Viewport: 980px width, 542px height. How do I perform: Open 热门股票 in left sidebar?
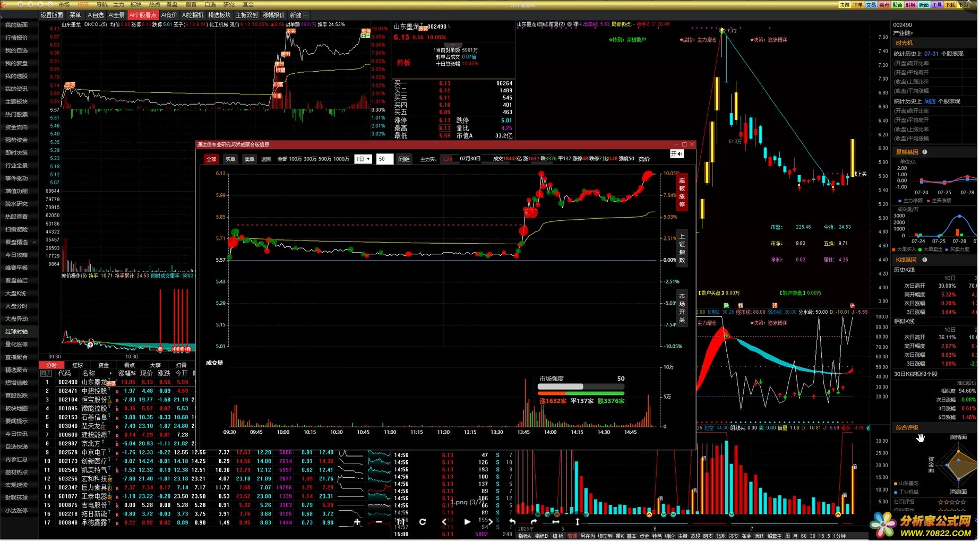16,115
